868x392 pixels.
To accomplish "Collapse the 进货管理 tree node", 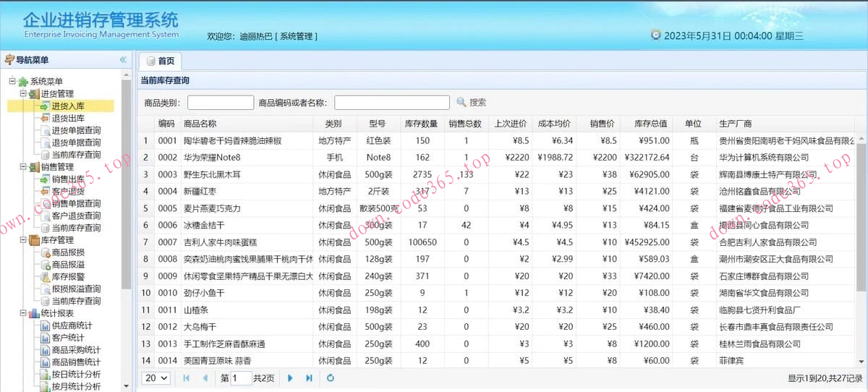I will point(23,93).
